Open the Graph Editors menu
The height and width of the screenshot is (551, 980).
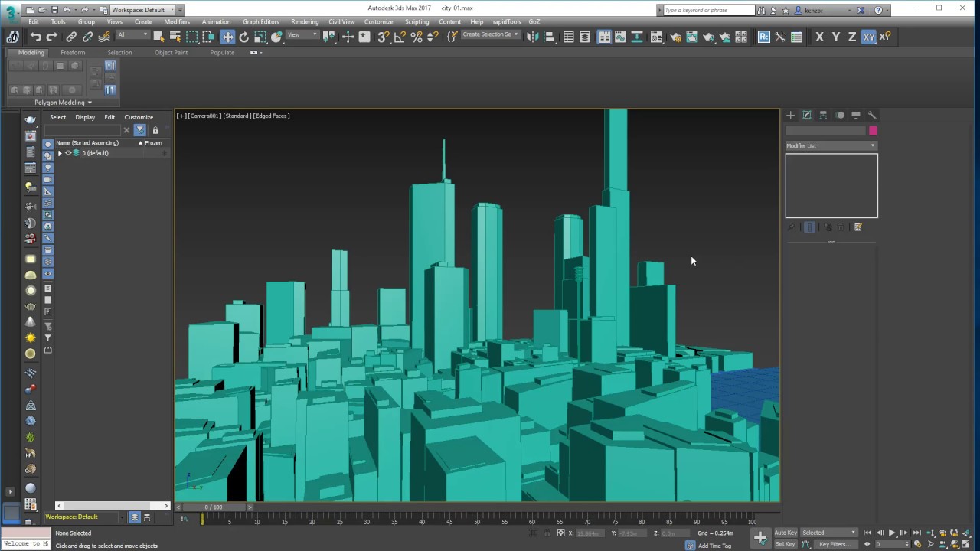pos(261,22)
